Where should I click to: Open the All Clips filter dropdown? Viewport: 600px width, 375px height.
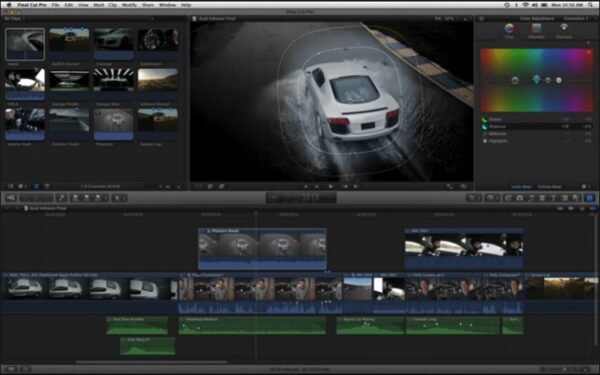point(14,18)
